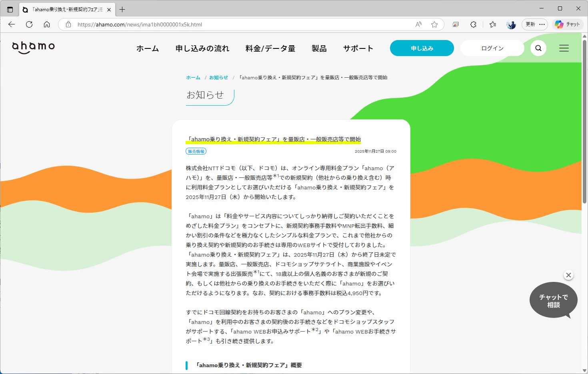Click the ahamo logo to go home
This screenshot has height=374, width=588.
pos(33,47)
